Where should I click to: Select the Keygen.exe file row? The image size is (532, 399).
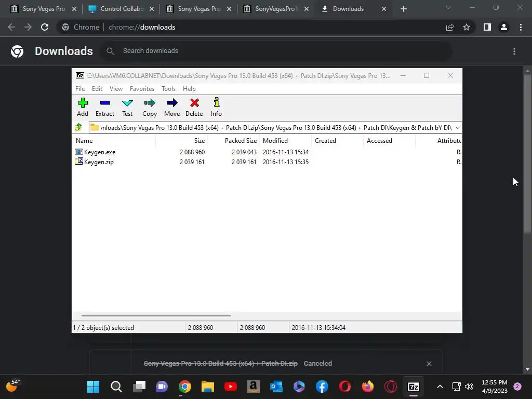[267, 152]
